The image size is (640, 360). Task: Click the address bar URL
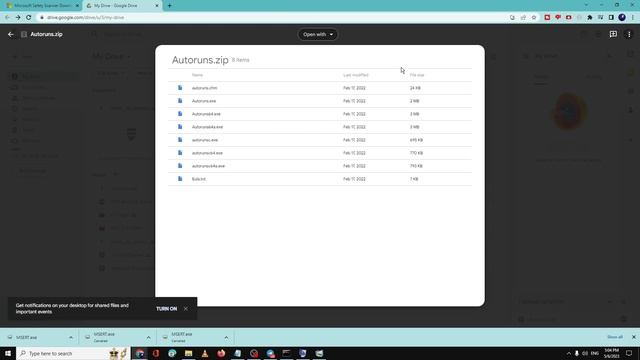(85, 18)
